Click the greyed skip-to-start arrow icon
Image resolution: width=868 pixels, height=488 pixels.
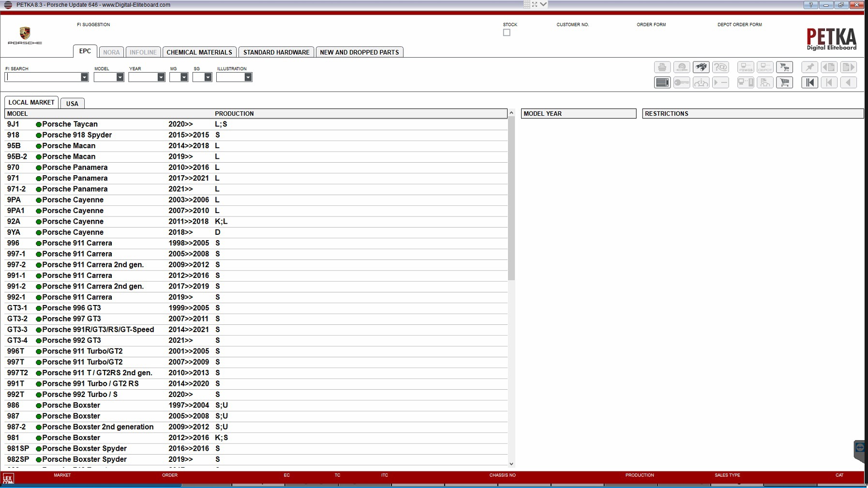[x=829, y=83]
